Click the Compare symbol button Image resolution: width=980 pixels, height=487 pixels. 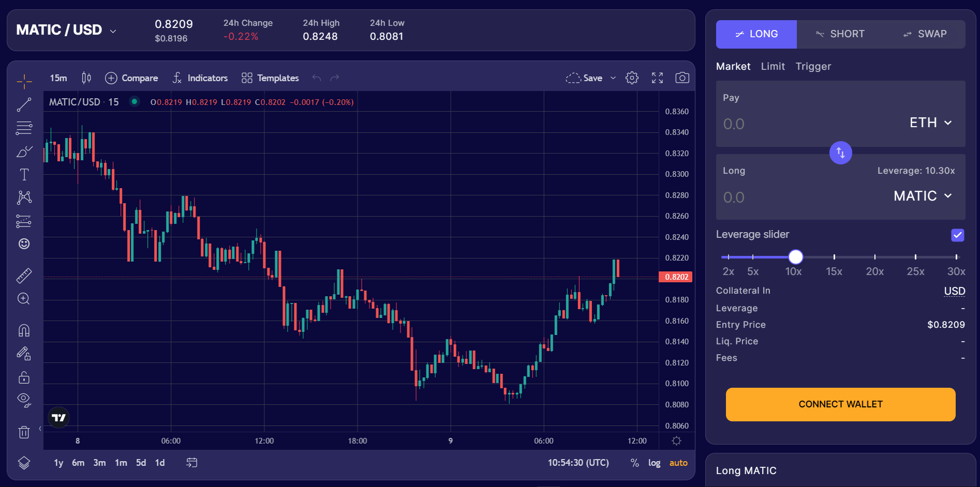pos(131,78)
